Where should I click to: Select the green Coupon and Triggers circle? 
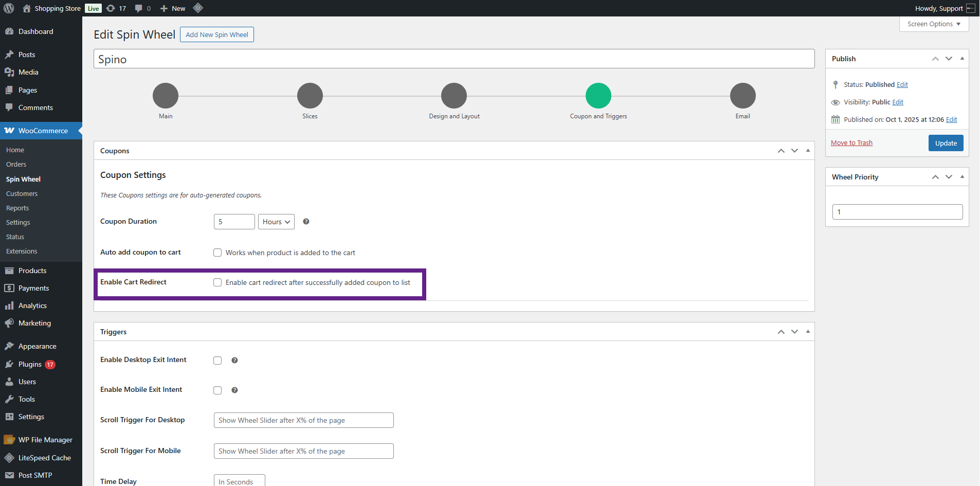click(598, 96)
